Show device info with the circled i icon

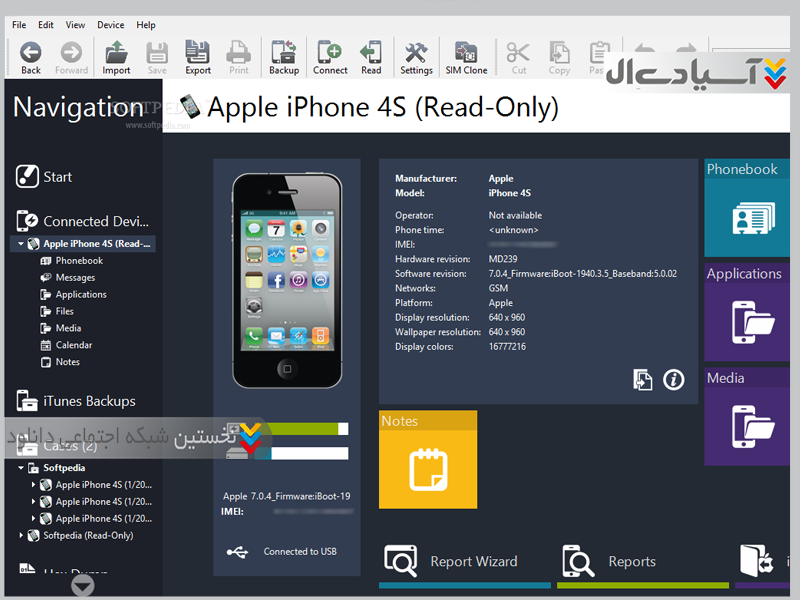(674, 379)
